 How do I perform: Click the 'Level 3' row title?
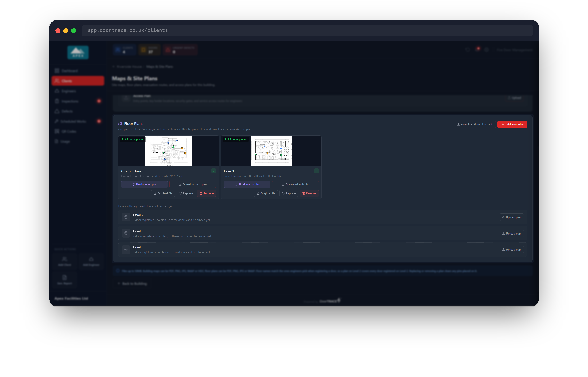138,231
